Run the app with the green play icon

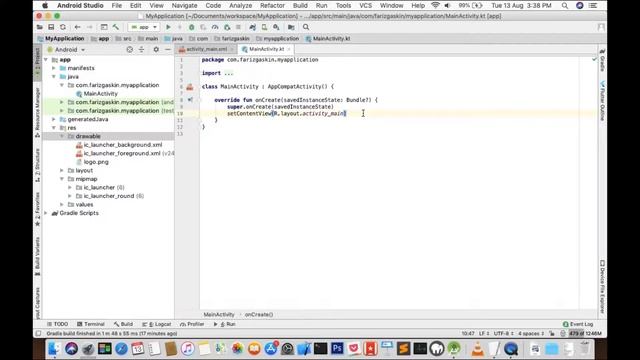point(168,27)
